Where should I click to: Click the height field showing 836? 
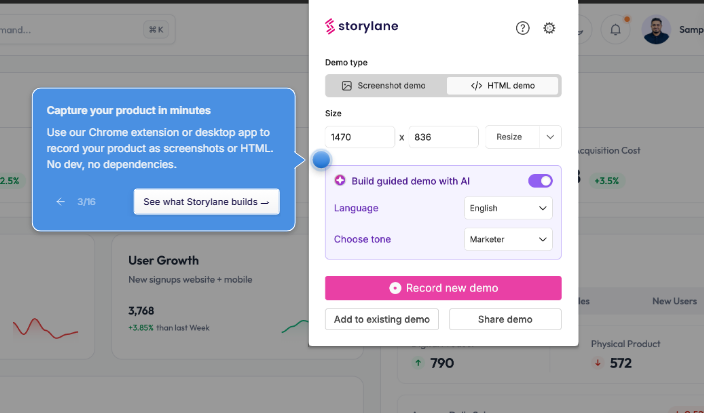click(x=443, y=137)
